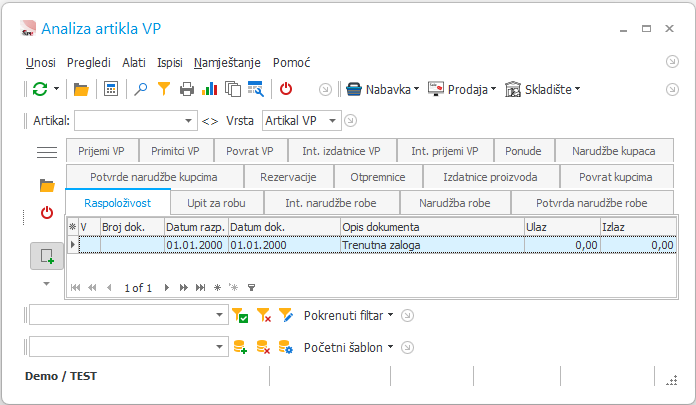Click the orange filter funnel icon

[164, 89]
